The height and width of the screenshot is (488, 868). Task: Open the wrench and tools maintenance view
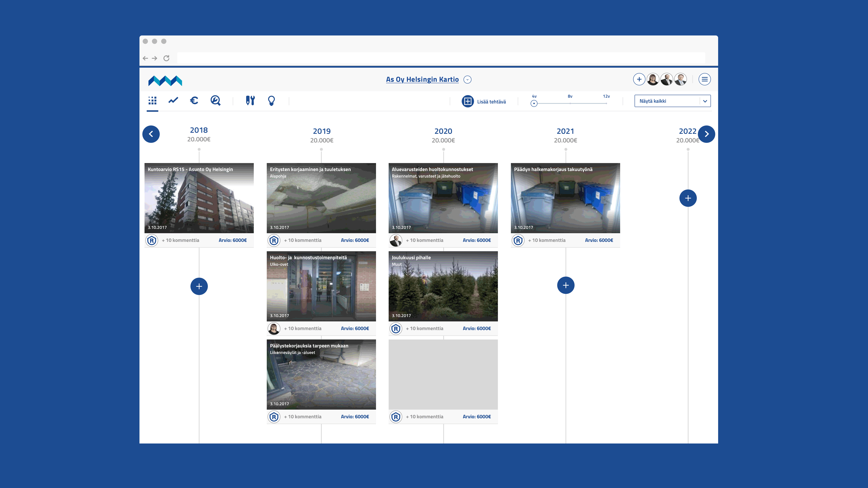click(250, 100)
